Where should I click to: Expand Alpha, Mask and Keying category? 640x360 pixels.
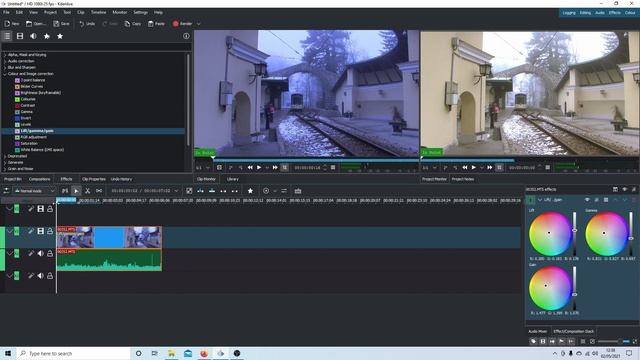[5, 55]
